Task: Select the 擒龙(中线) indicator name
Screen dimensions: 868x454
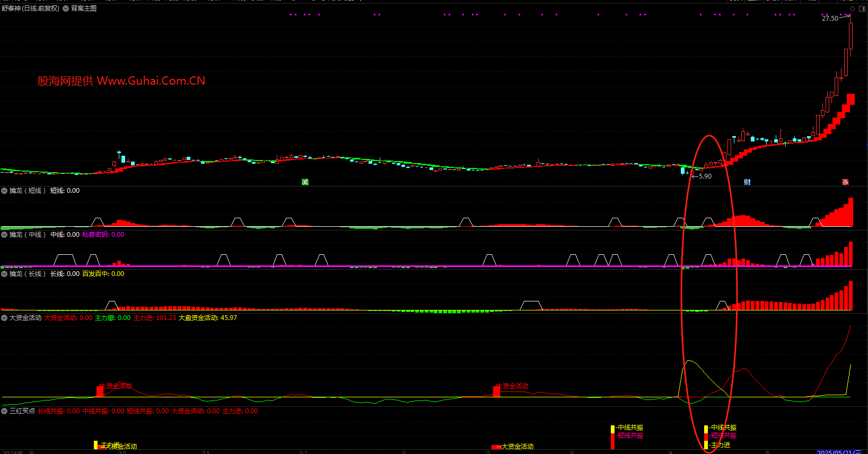Action: (28, 235)
